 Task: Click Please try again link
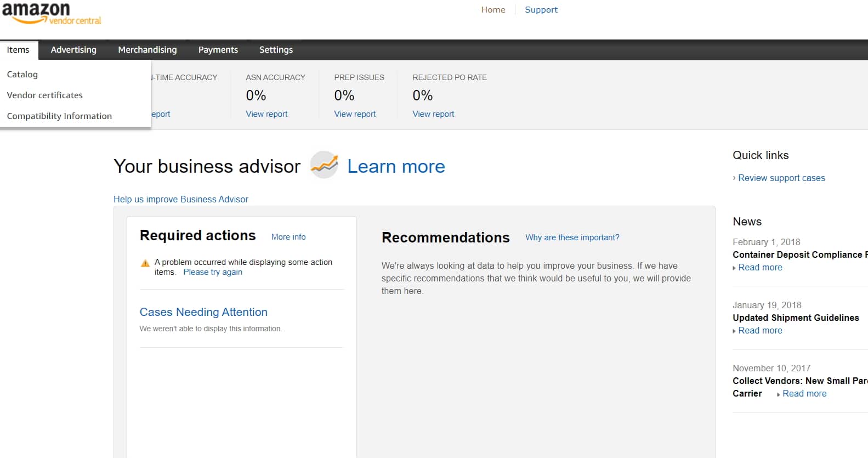[213, 272]
